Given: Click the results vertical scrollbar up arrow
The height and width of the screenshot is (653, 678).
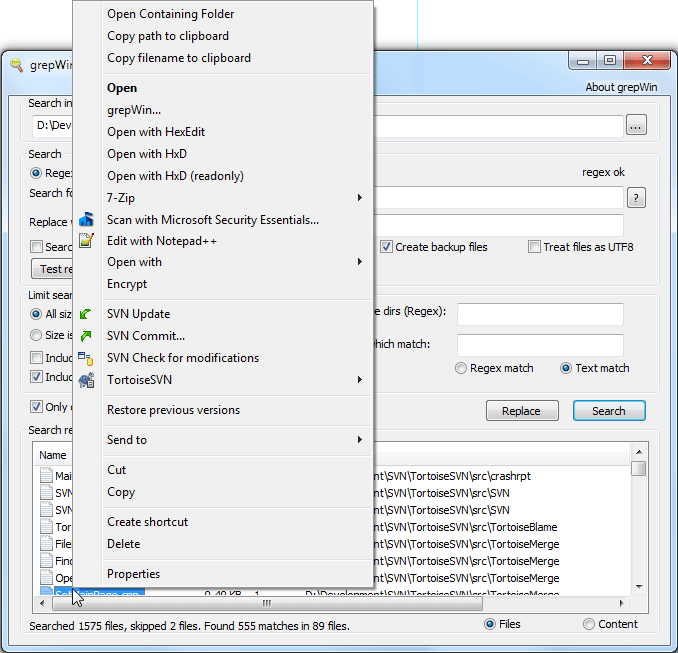Looking at the screenshot, I should coord(639,452).
